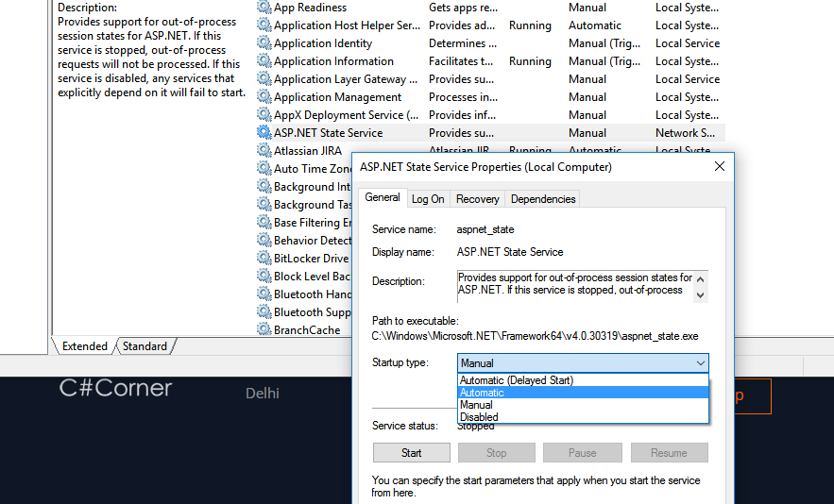This screenshot has width=834, height=504.
Task: Click description box scroll down arrow
Action: pos(701,295)
